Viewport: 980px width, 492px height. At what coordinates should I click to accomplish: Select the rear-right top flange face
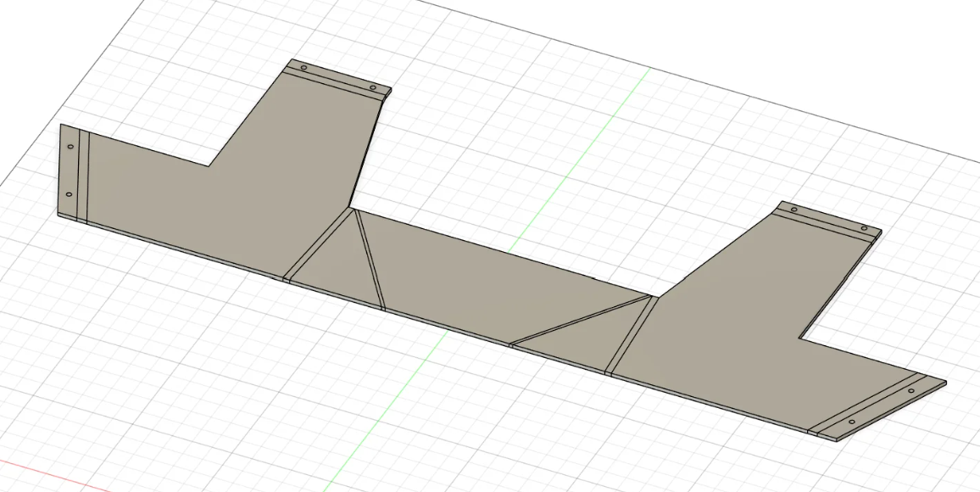[829, 219]
